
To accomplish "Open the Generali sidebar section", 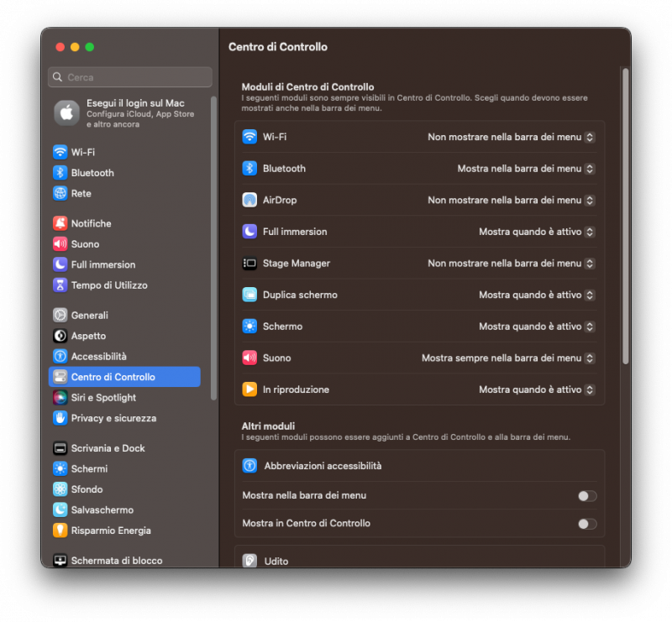I will click(x=90, y=315).
